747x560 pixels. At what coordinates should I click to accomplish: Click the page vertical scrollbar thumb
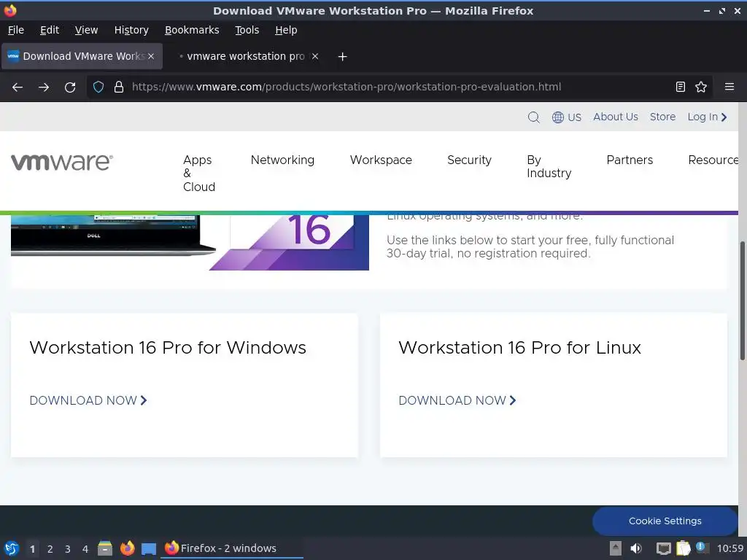[742, 301]
